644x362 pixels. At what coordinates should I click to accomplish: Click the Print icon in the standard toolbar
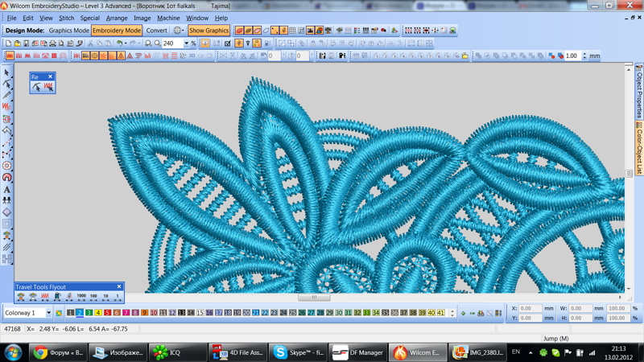(53, 43)
